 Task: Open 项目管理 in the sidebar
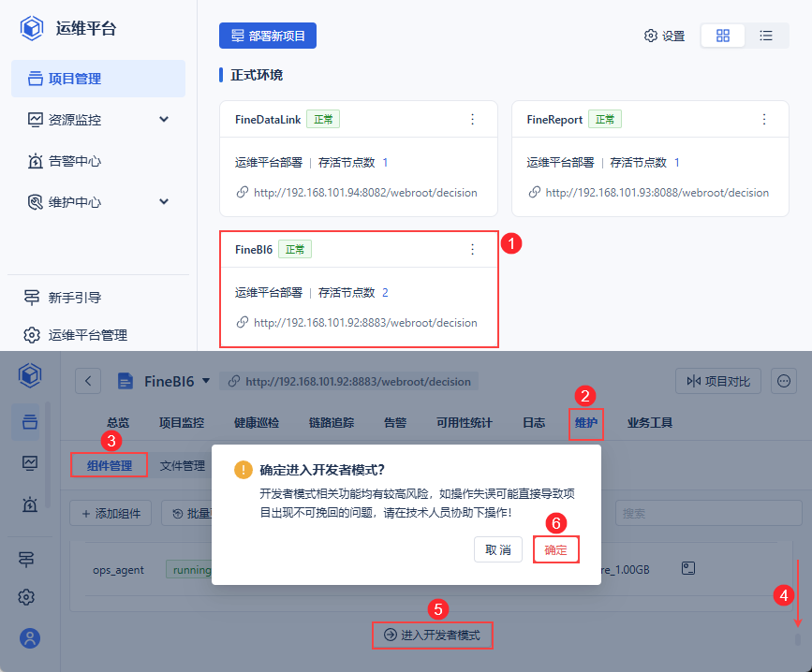point(98,79)
